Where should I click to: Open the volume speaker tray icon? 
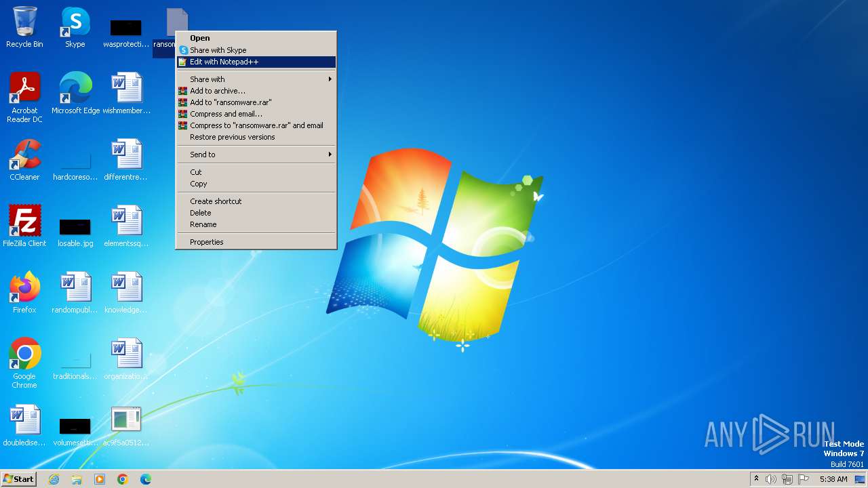(x=771, y=479)
